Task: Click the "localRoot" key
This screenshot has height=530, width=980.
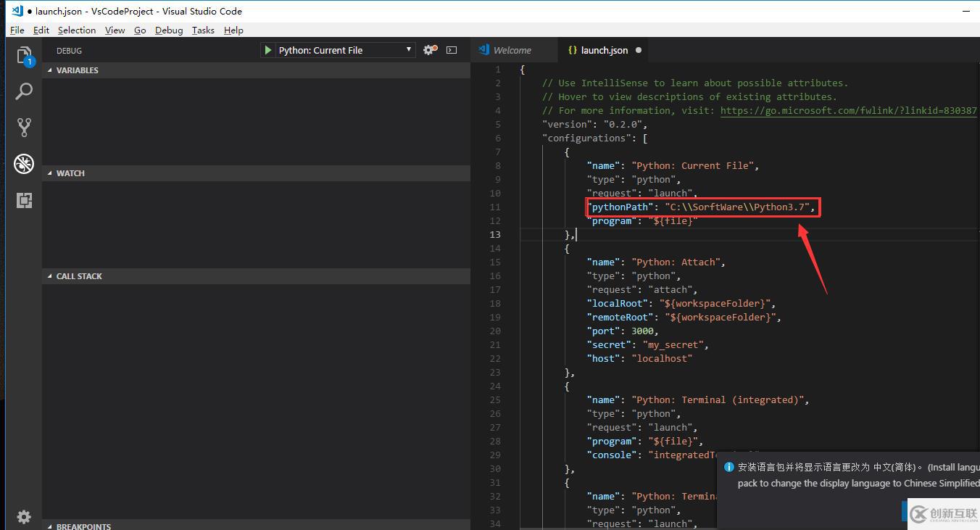Action: 618,303
